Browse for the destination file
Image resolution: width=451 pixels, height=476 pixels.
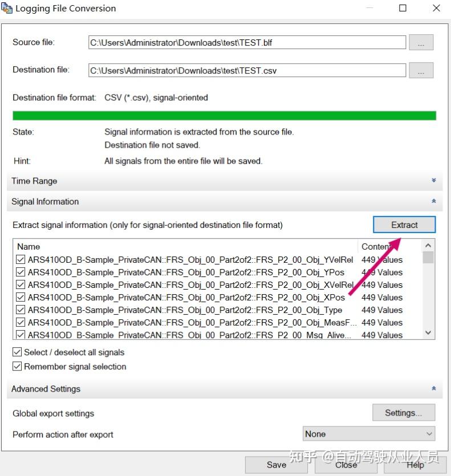point(421,70)
